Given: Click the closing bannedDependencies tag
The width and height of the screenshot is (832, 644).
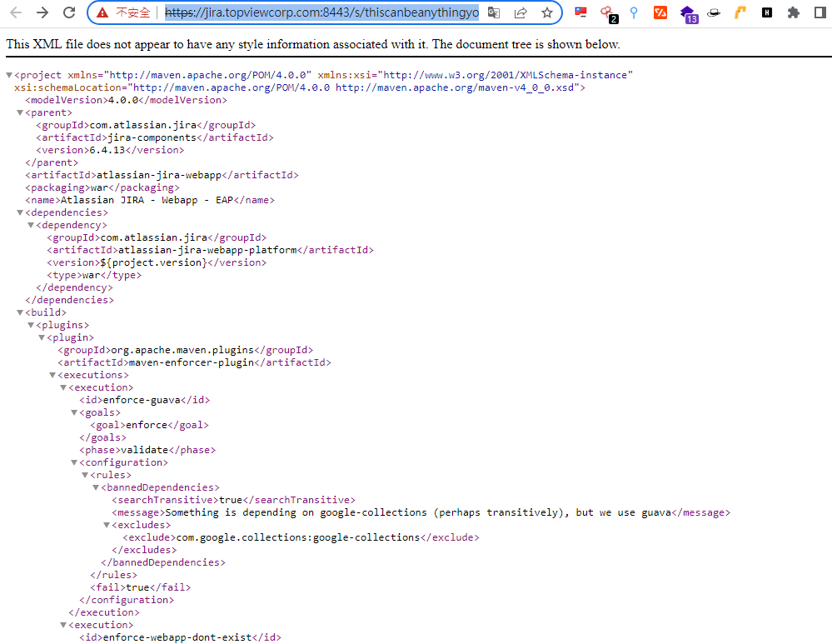Looking at the screenshot, I should 163,562.
